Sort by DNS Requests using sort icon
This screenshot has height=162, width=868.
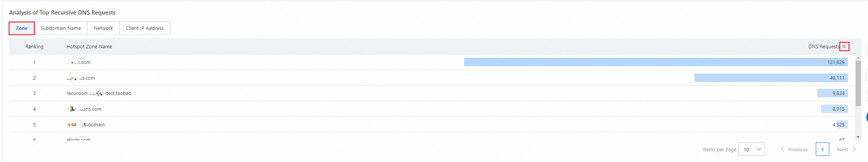(844, 47)
